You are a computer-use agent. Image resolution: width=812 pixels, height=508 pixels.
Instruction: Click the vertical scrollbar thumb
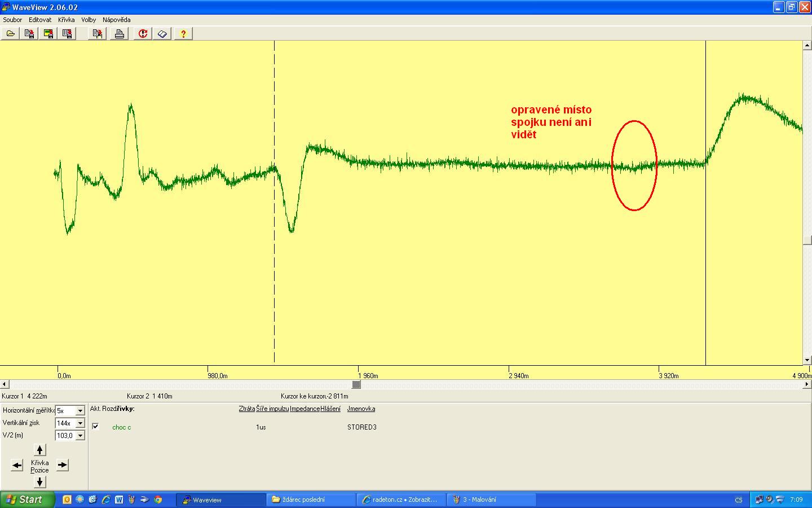point(807,240)
